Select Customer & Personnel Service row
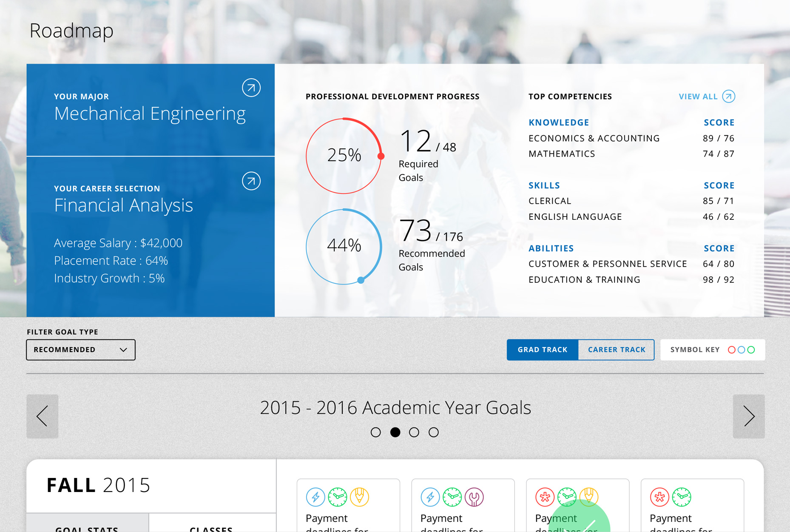This screenshot has height=532, width=790. click(631, 264)
